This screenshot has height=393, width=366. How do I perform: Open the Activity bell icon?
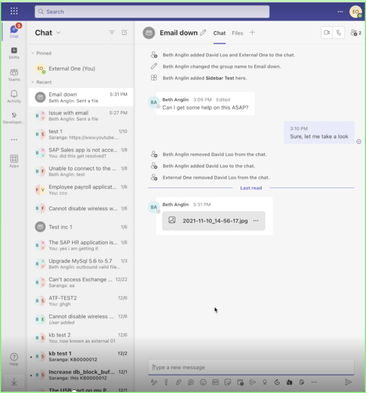[x=14, y=96]
